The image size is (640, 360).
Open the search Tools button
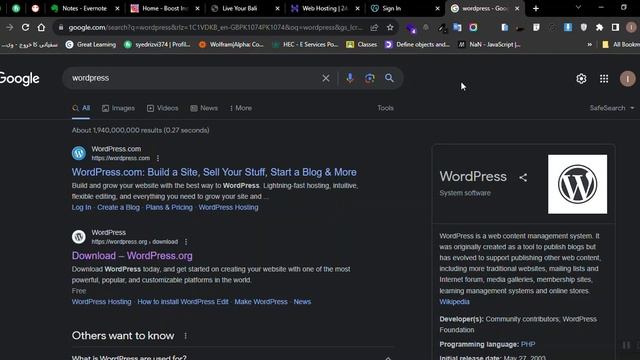point(385,108)
